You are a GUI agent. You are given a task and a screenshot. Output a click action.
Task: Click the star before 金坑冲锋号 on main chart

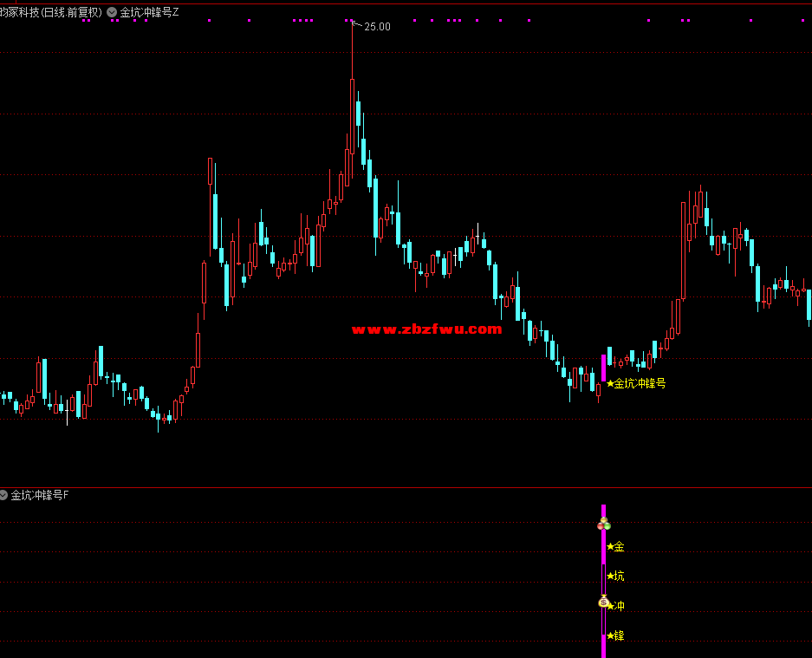tap(610, 383)
